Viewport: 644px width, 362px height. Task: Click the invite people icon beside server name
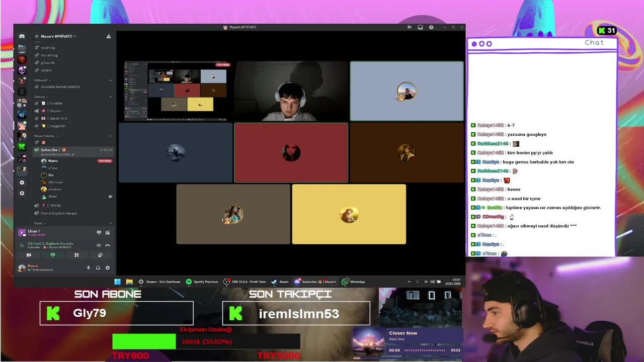tap(109, 36)
